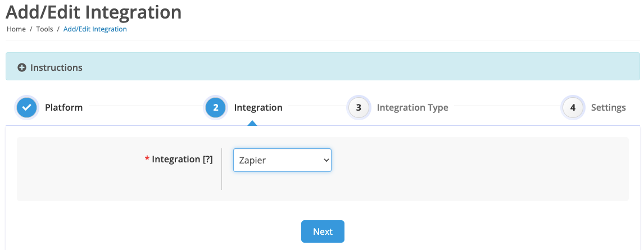The image size is (644, 250).
Task: Click the light blue Instructions banner area
Action: tap(323, 66)
